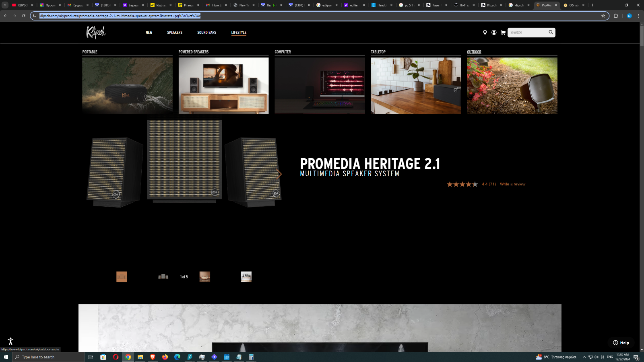Select the TABLETOP category heading
This screenshot has width=644, height=362.
(378, 52)
